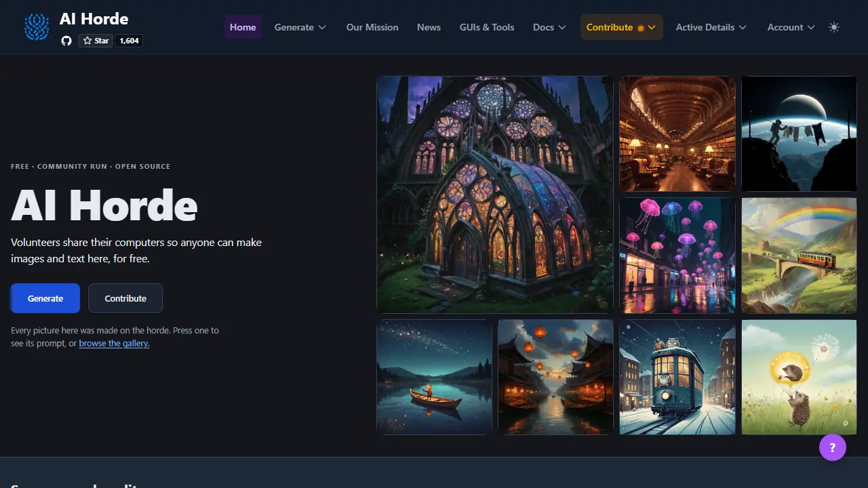This screenshot has width=868, height=488.
Task: Open the rainbow train bridge image
Action: 799,256
